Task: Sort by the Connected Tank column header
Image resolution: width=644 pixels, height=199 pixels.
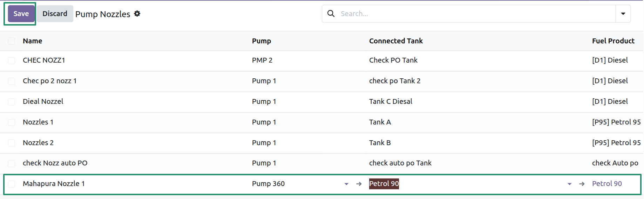Action: click(x=396, y=41)
